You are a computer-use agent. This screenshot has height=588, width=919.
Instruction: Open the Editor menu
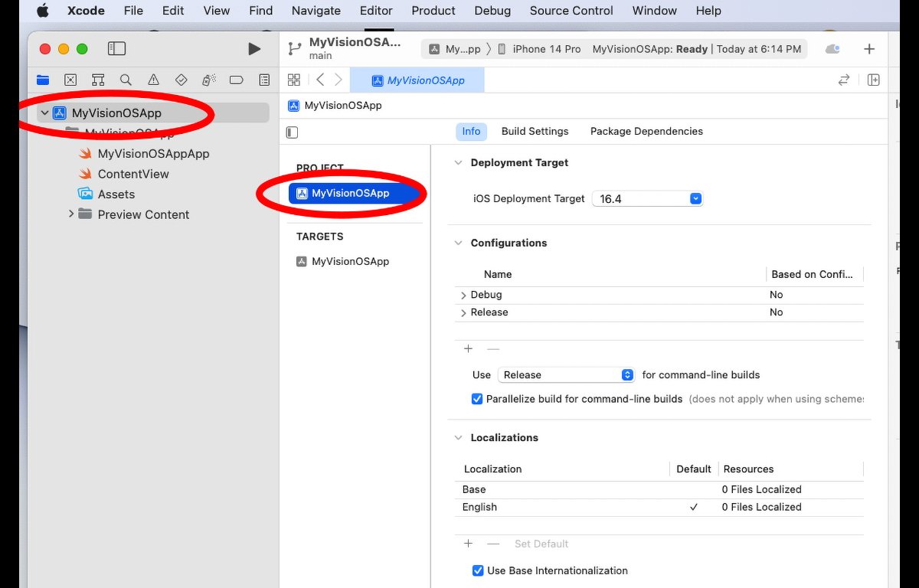point(376,11)
